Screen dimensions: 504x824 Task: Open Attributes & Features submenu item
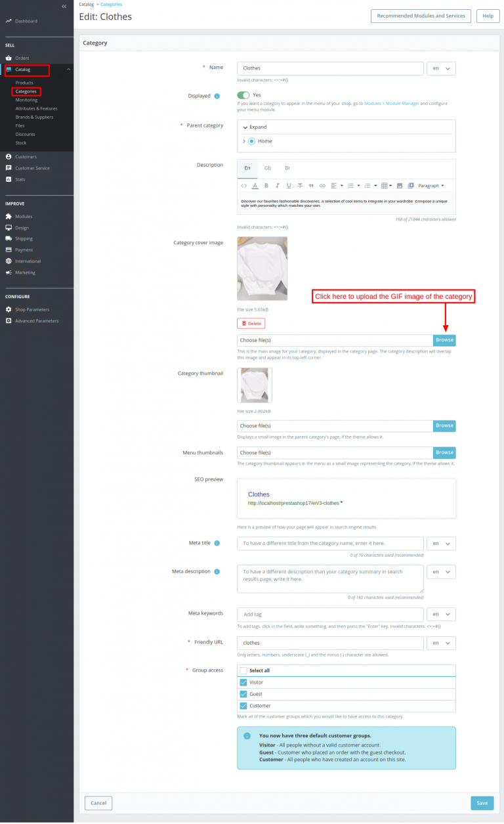coord(37,108)
